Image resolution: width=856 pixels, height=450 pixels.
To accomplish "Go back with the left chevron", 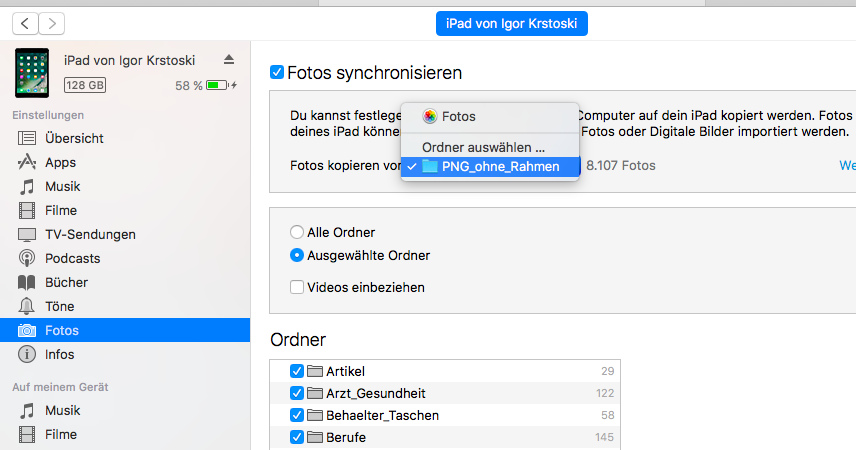I will coord(25,22).
